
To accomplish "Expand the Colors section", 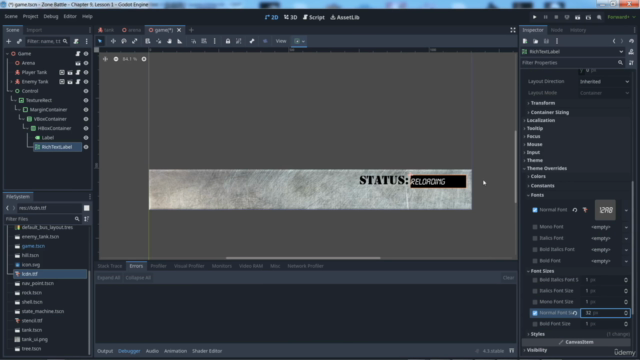I will (538, 176).
